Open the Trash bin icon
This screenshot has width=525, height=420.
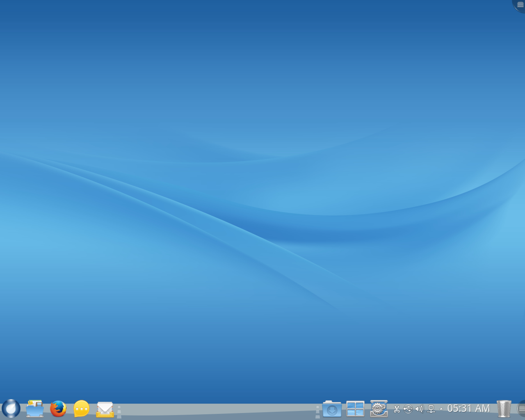coord(504,409)
